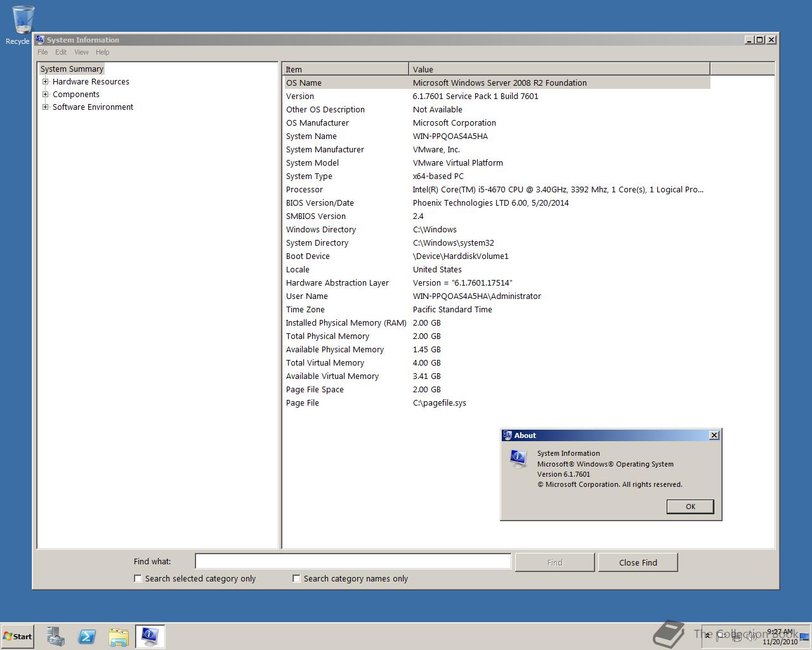Select Installed Physical Memory (RAM) row

(x=497, y=322)
